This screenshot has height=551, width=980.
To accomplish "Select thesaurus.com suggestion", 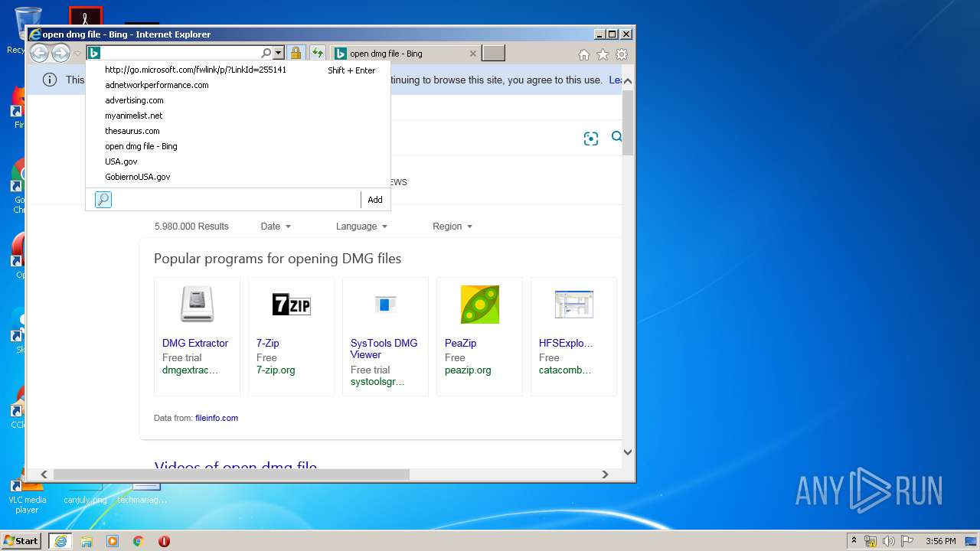I will tap(238, 131).
